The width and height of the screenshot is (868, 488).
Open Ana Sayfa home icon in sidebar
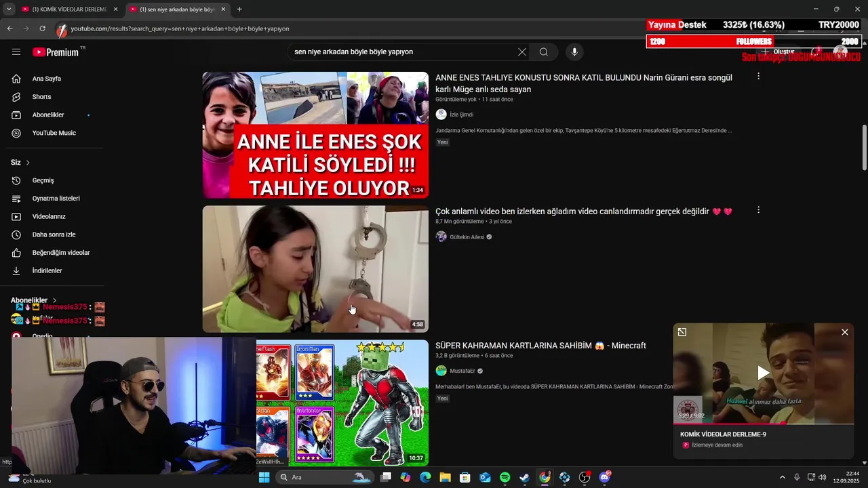click(x=16, y=79)
